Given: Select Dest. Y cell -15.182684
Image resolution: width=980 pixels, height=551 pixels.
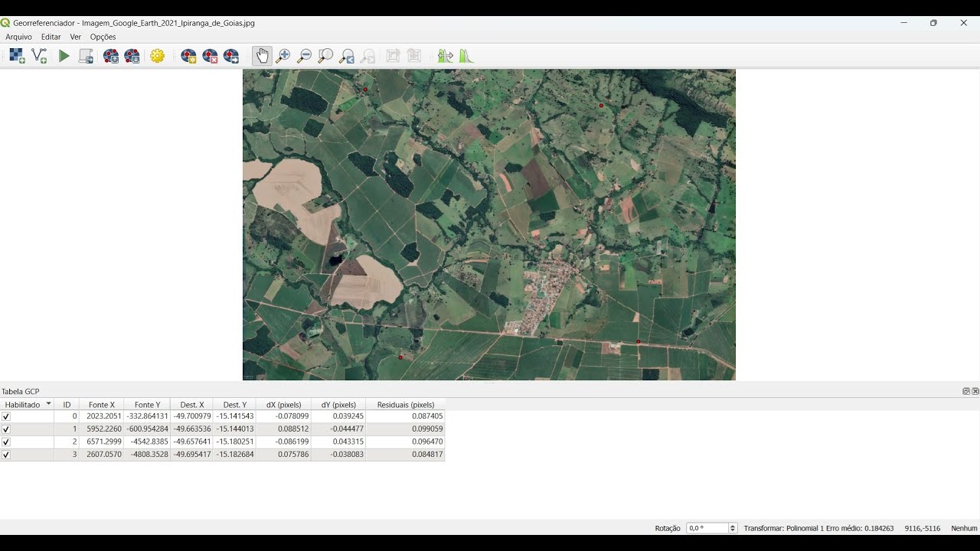Looking at the screenshot, I should [x=234, y=455].
